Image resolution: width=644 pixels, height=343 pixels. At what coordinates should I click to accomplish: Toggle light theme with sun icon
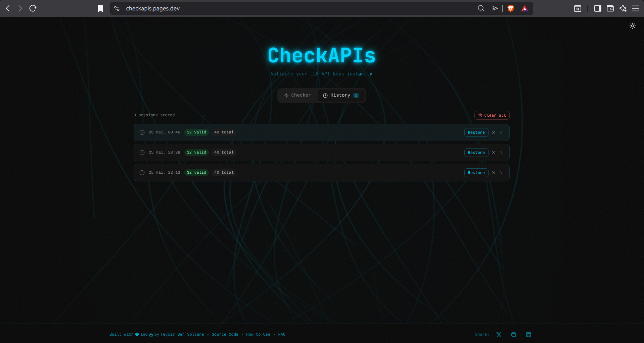[633, 26]
